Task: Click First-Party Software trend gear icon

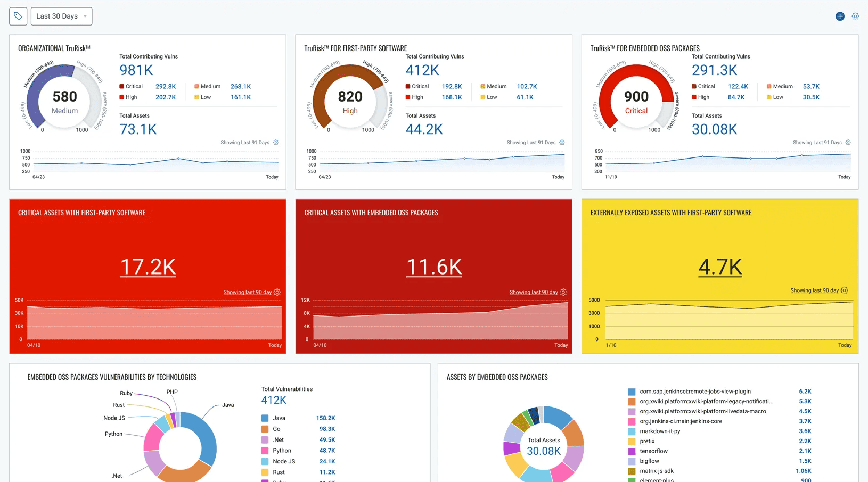Action: pos(562,143)
